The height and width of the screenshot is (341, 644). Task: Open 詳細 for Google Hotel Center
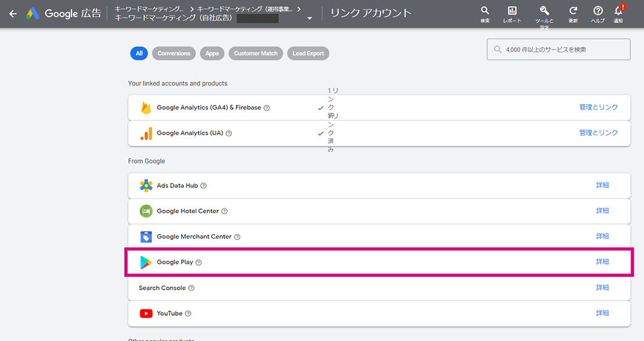tap(603, 210)
